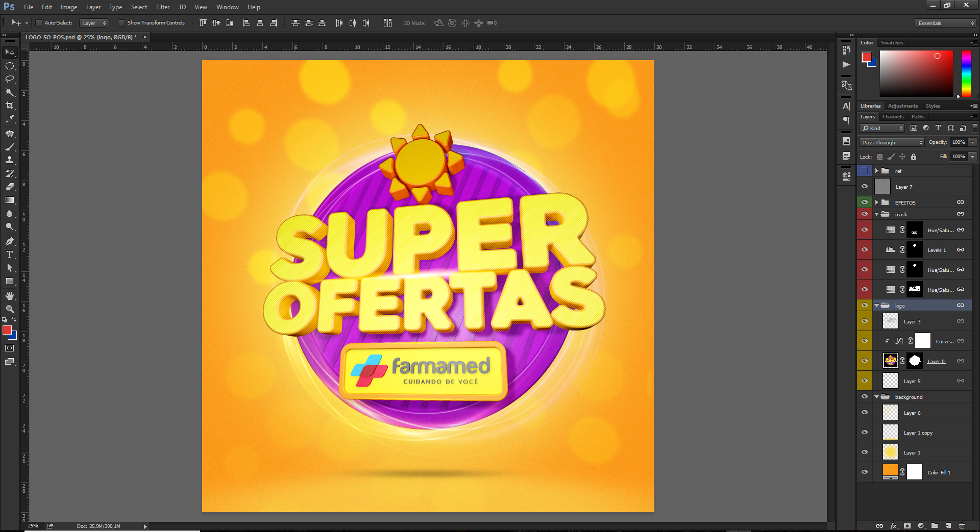Open the Fill slider arrow
This screenshot has width=980, height=532.
coord(973,157)
